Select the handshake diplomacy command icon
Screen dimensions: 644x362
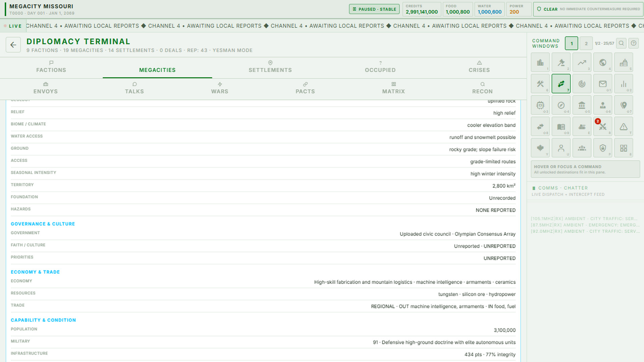click(x=561, y=84)
